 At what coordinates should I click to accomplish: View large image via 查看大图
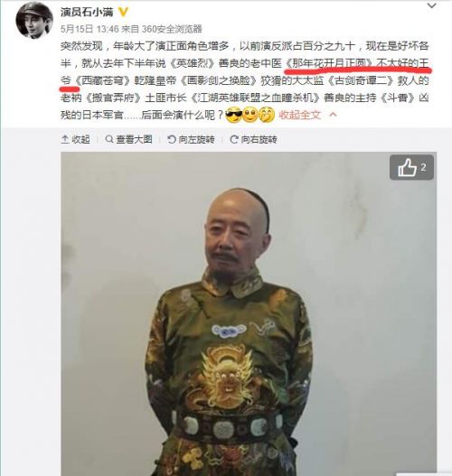pyautogui.click(x=128, y=139)
